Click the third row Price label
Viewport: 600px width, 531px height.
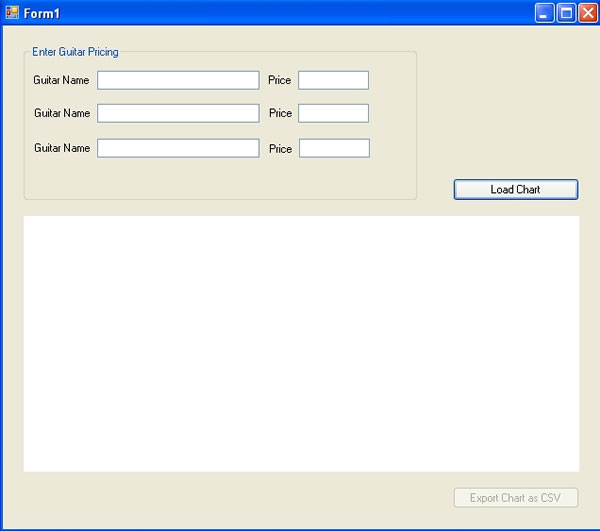pos(280,149)
